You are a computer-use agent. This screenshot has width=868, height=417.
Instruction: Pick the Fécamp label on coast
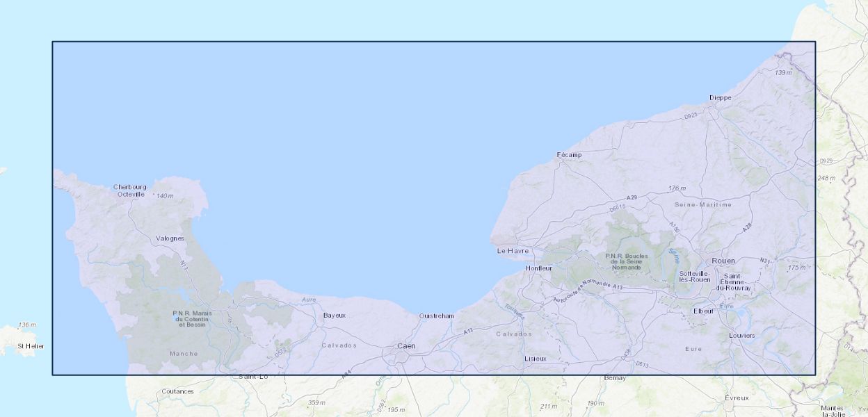(569, 155)
